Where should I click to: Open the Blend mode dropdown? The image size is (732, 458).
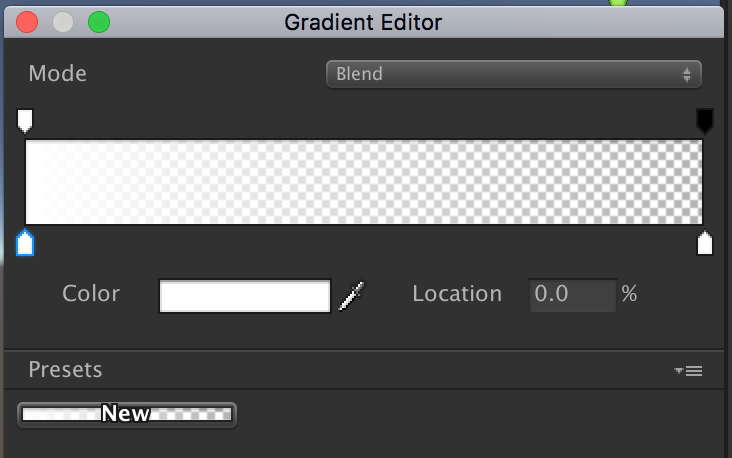tap(513, 74)
